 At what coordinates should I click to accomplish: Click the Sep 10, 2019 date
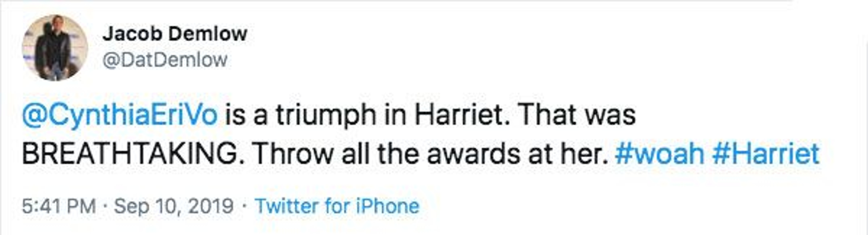point(174,206)
